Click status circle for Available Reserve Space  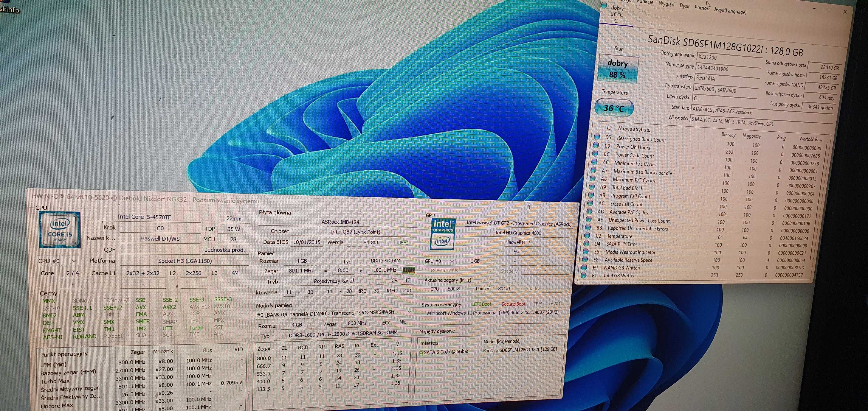click(x=585, y=259)
